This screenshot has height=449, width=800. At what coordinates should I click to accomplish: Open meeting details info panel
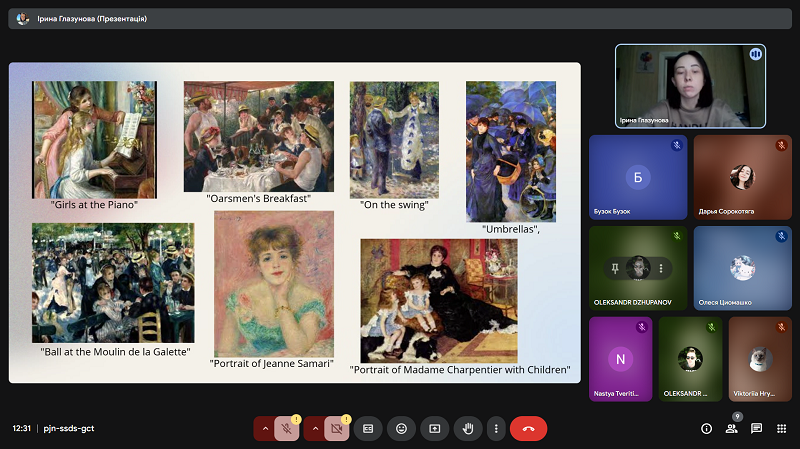pyautogui.click(x=706, y=429)
